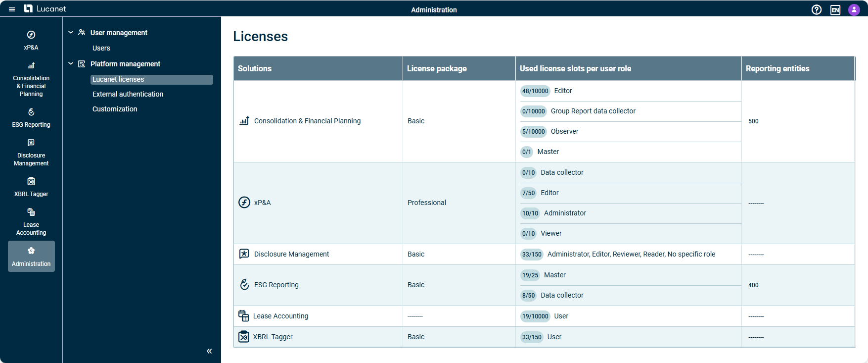Open External authentication settings
Image resolution: width=868 pixels, height=363 pixels.
point(128,94)
